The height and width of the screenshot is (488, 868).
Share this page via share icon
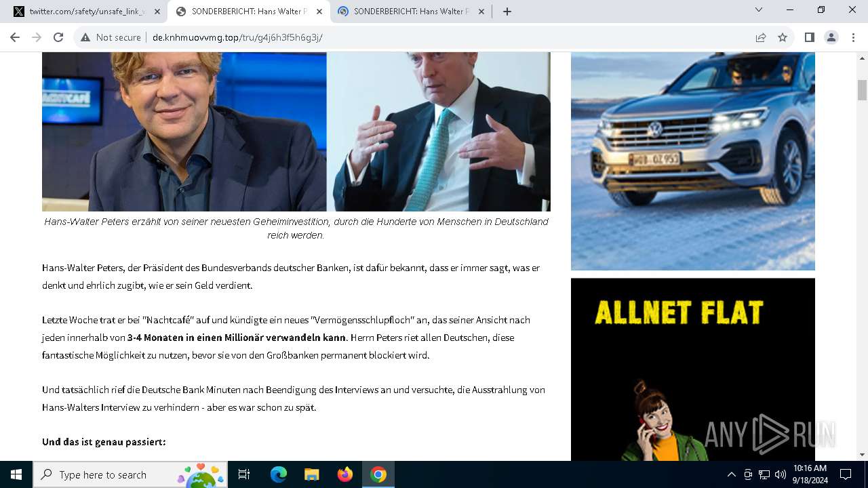[x=761, y=37]
